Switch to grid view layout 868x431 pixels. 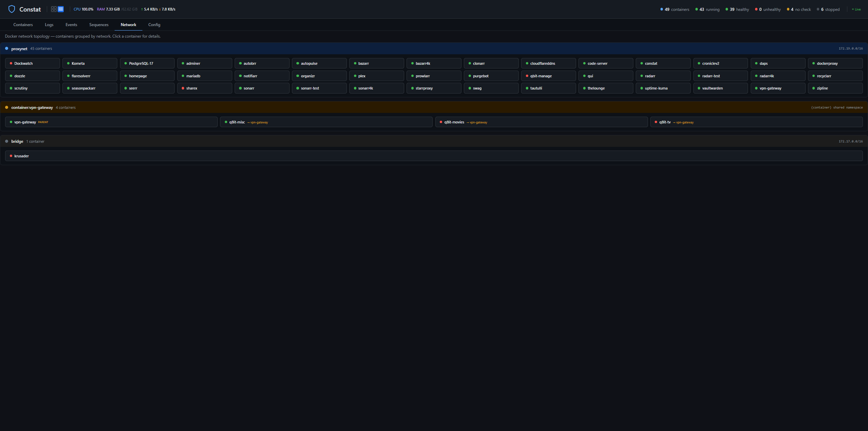point(54,9)
